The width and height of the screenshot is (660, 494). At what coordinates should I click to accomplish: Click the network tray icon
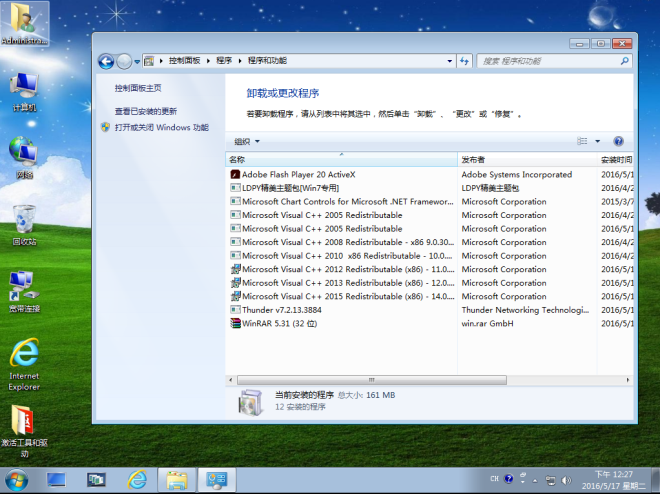(550, 480)
